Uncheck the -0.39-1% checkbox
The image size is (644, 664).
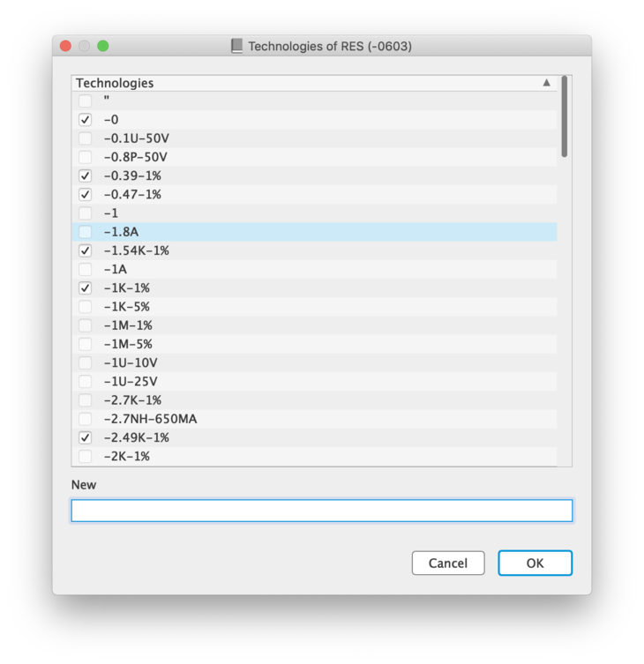click(86, 175)
